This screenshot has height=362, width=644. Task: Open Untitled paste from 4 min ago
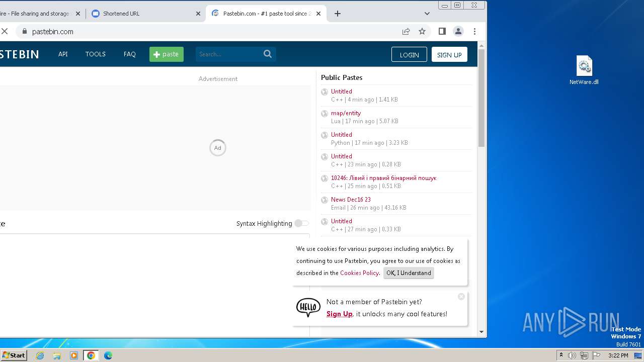click(342, 92)
